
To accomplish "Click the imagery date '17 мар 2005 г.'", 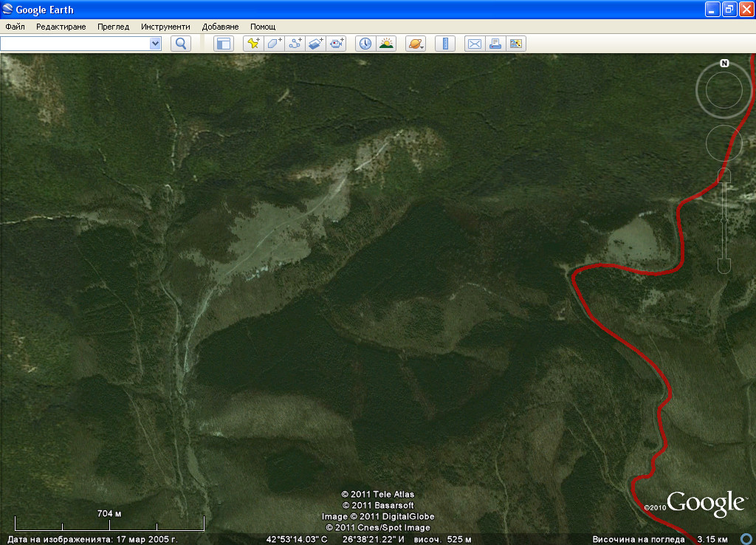I will pos(147,539).
